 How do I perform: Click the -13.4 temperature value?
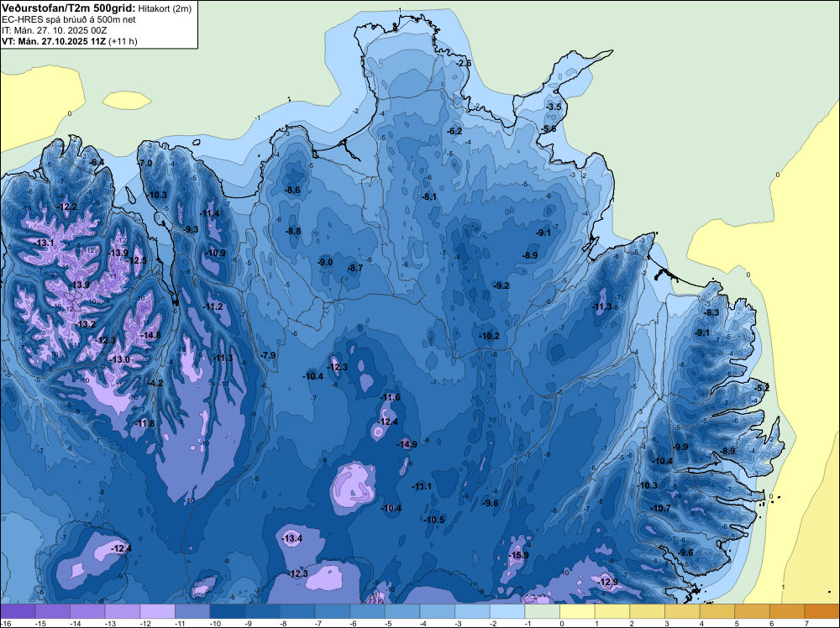pos(292,539)
